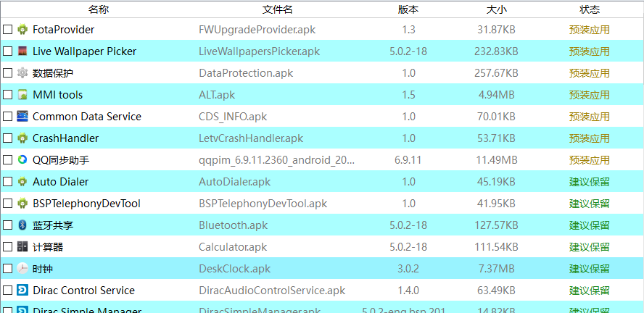
Task: Sort by the 名称 column header
Action: click(x=99, y=9)
